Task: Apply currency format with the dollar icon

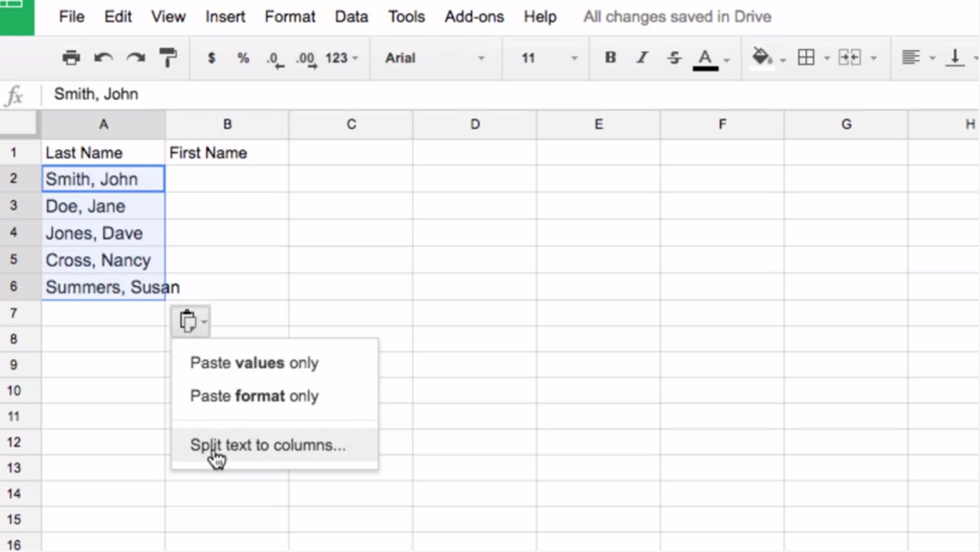Action: [x=210, y=58]
